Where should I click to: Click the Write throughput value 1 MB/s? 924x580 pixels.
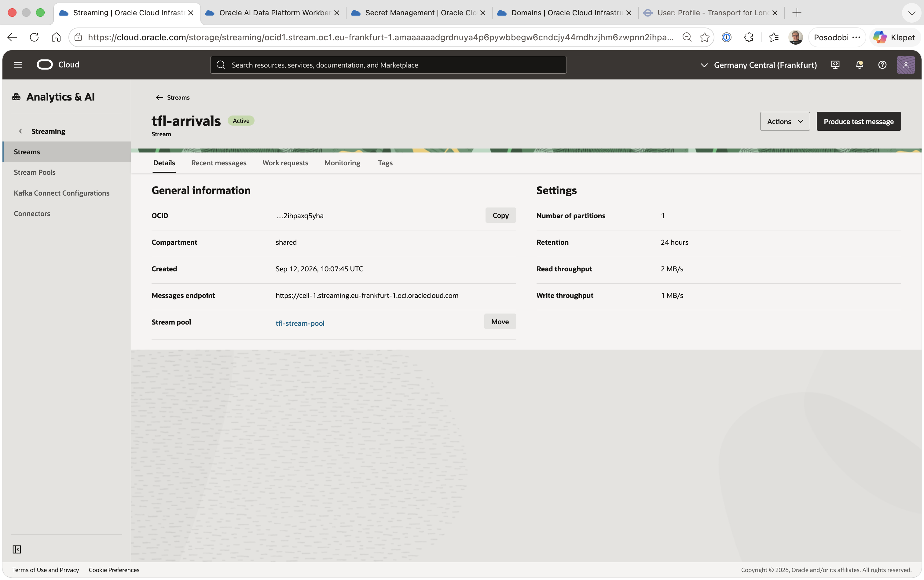(x=672, y=296)
